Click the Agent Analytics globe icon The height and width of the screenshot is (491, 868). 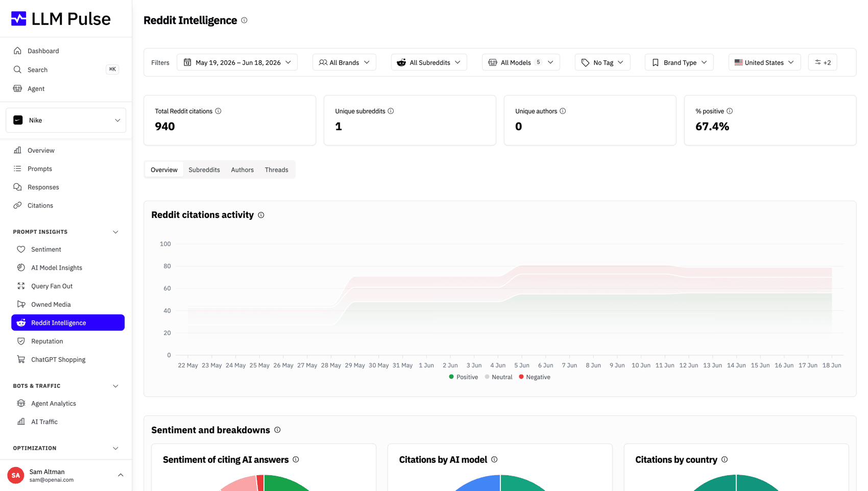(x=21, y=403)
